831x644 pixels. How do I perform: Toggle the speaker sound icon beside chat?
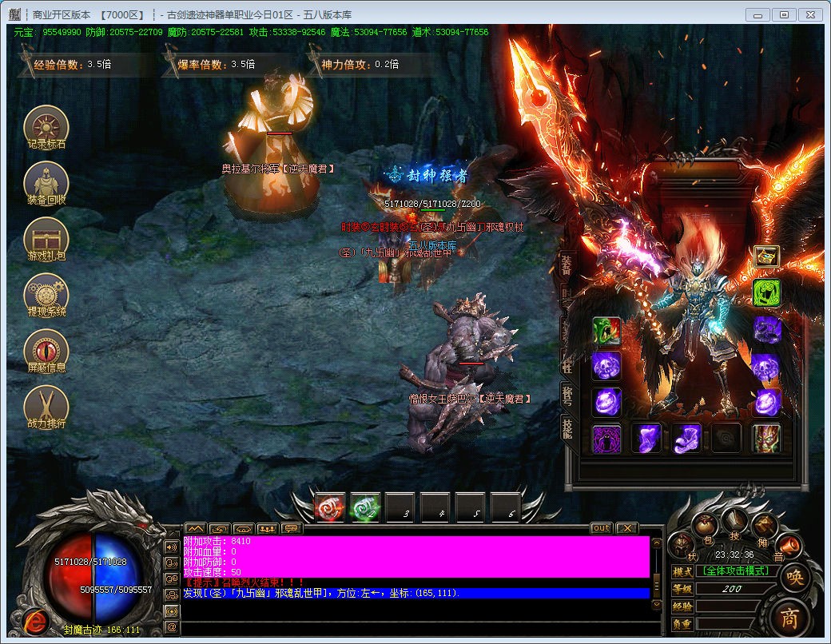click(x=172, y=547)
